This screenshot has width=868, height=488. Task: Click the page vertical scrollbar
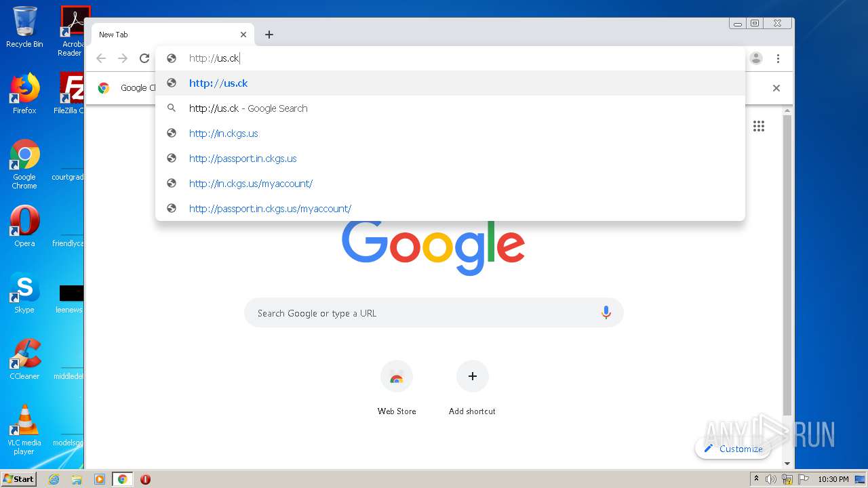(x=787, y=264)
